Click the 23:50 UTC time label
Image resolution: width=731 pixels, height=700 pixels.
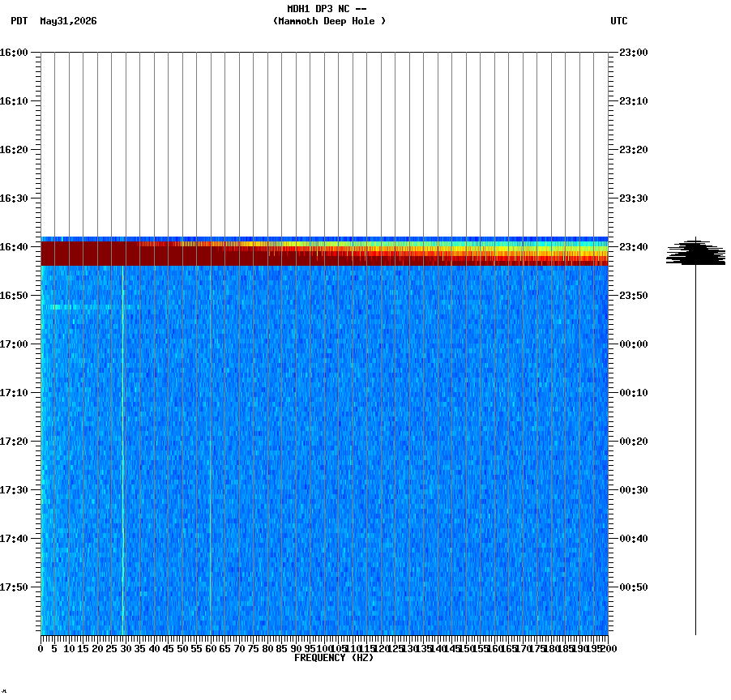(x=634, y=296)
